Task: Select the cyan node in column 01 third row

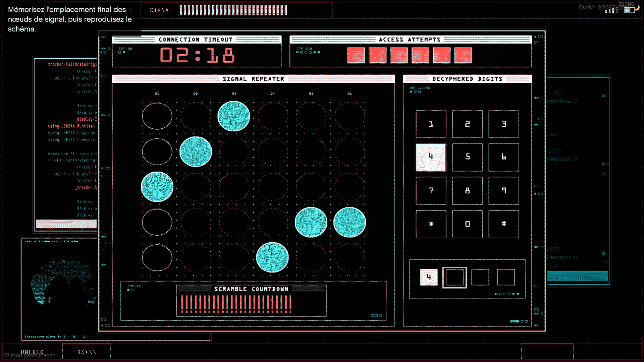Action: [157, 187]
